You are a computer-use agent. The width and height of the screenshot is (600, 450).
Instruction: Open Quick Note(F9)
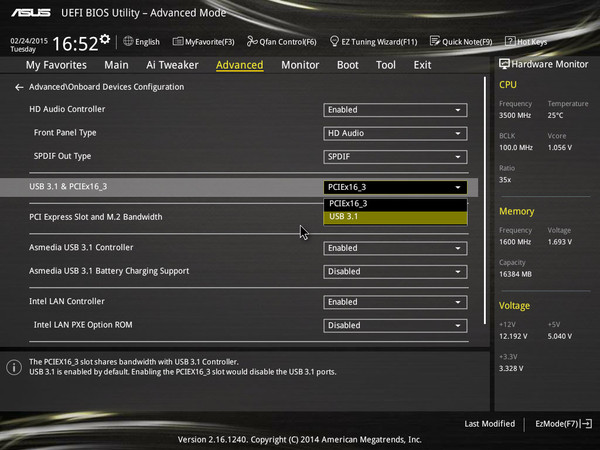tap(461, 42)
